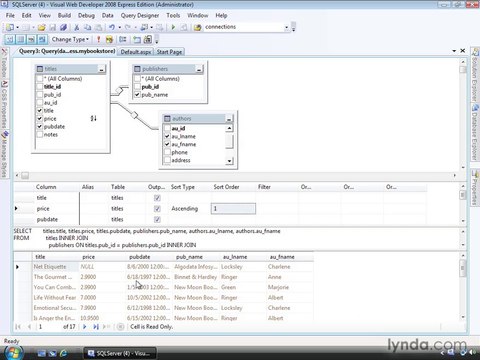The height and width of the screenshot is (360, 480).
Task: Open the connections combo box dropdown
Action: click(x=286, y=27)
